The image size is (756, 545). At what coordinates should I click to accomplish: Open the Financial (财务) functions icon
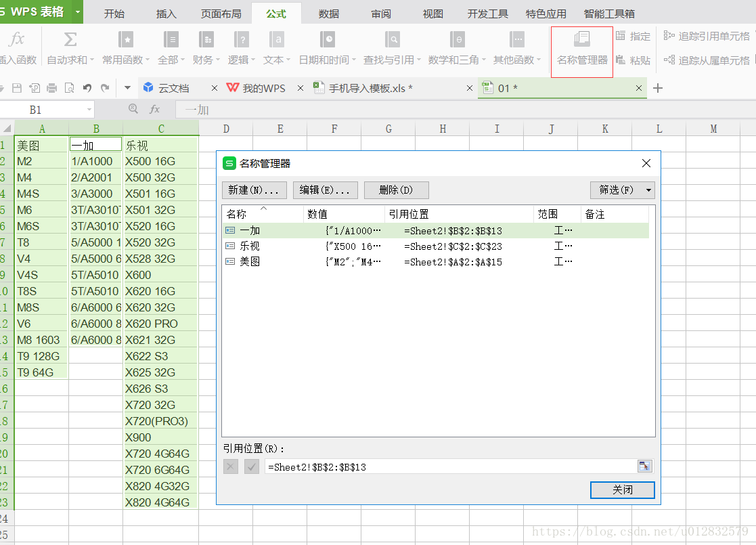click(206, 39)
